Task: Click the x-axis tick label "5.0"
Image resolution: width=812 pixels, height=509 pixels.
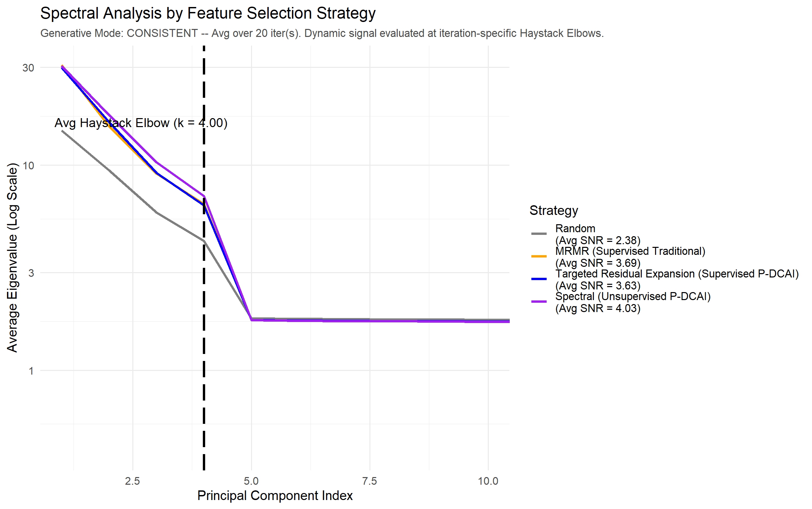Action: click(251, 481)
